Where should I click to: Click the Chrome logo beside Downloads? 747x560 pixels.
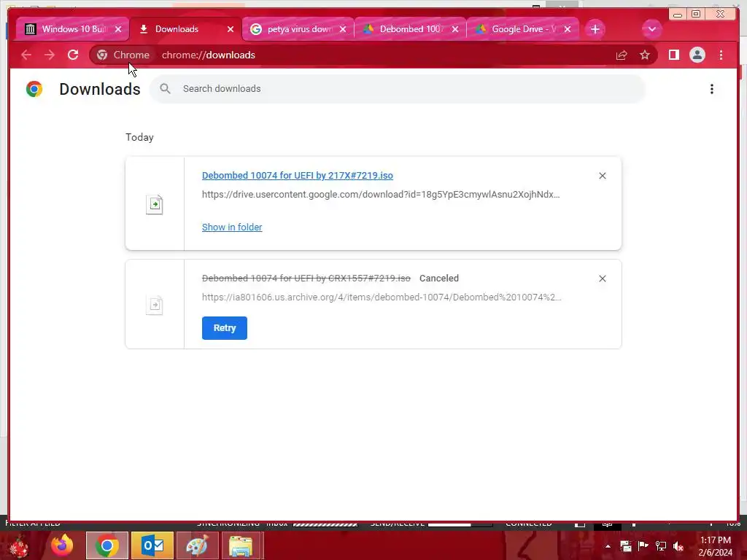(34, 89)
